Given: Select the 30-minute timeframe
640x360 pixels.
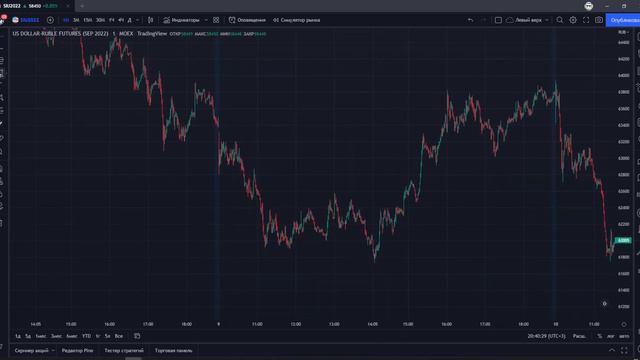Looking at the screenshot, I should click(x=100, y=20).
